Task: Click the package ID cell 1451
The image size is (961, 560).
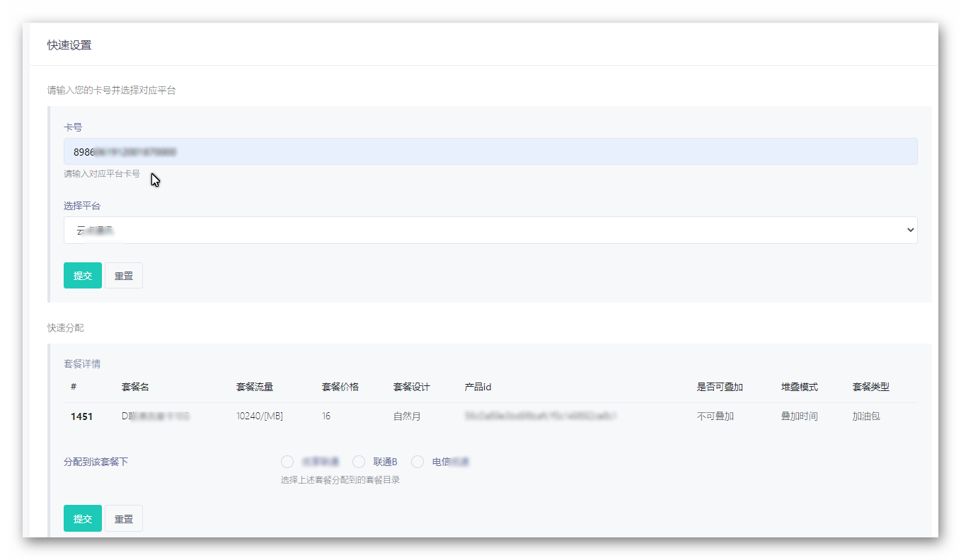Action: pos(81,416)
